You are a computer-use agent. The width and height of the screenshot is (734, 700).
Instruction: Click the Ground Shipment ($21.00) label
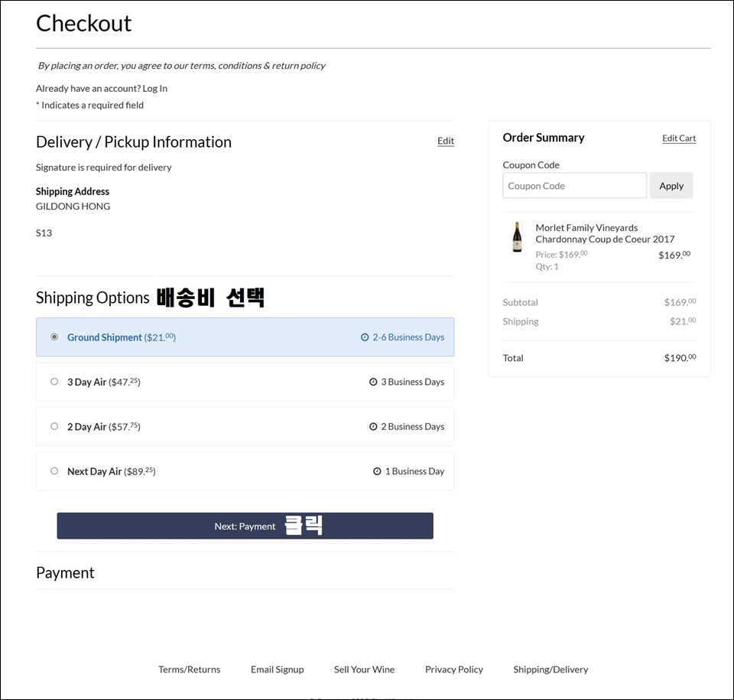[122, 337]
